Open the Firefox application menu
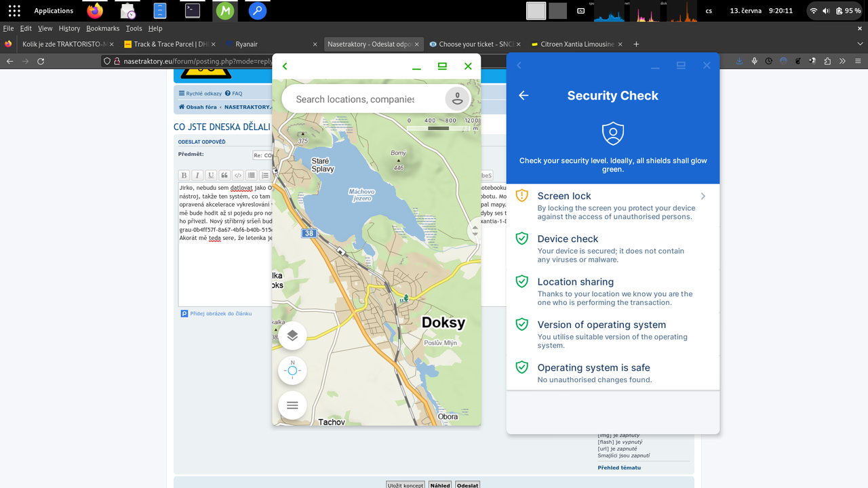868x488 pixels. click(x=857, y=60)
